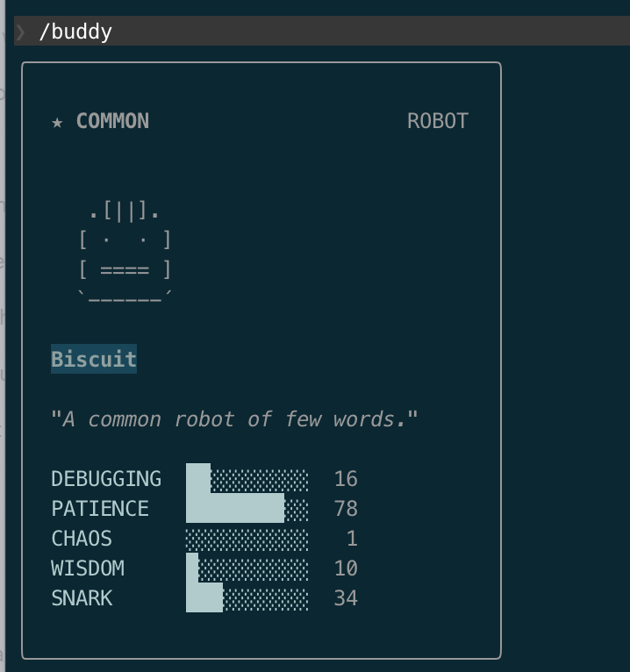Click the SNARK value 34

(x=346, y=598)
